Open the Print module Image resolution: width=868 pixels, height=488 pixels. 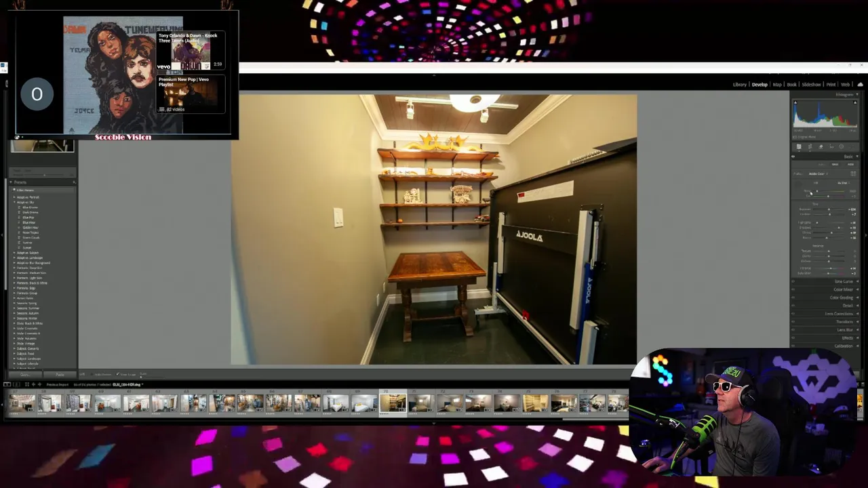point(831,85)
